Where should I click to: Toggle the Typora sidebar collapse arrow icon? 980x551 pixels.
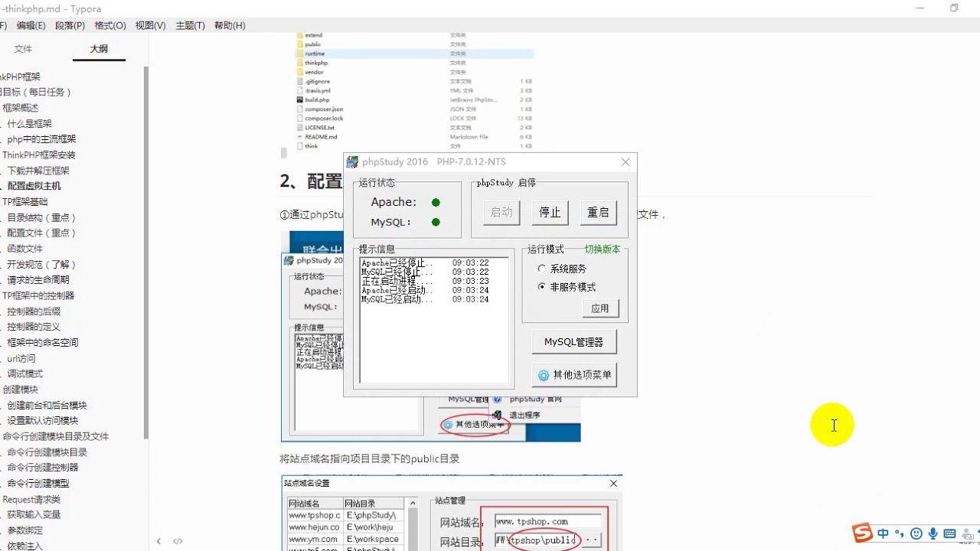pos(158,541)
